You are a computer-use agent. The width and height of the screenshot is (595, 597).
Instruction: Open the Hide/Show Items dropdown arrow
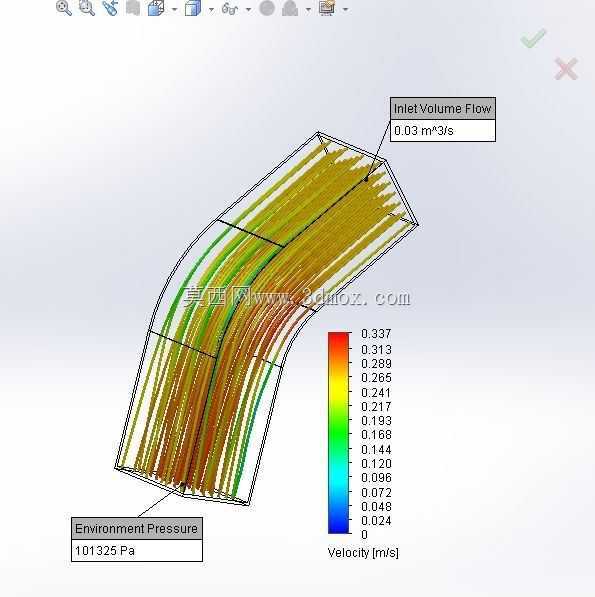pos(249,9)
